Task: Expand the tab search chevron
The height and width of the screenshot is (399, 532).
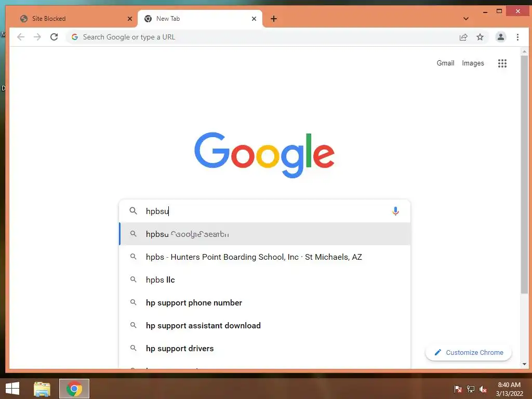Action: point(466,19)
